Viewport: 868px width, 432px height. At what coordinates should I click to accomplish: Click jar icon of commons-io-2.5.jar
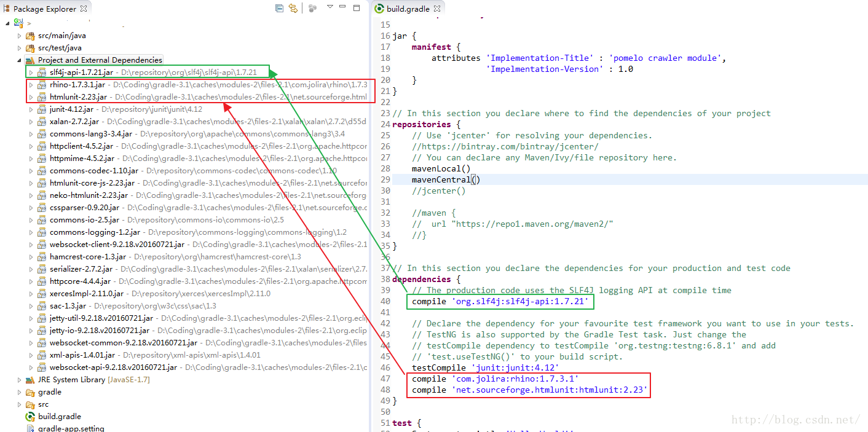point(42,220)
